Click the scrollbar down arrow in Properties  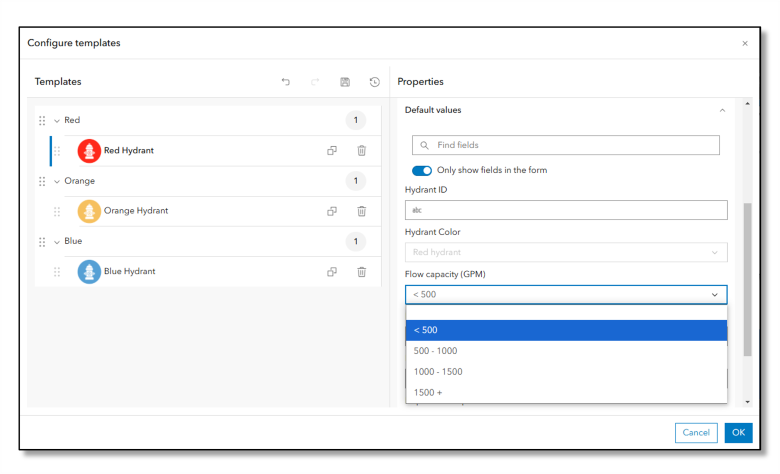click(x=747, y=402)
